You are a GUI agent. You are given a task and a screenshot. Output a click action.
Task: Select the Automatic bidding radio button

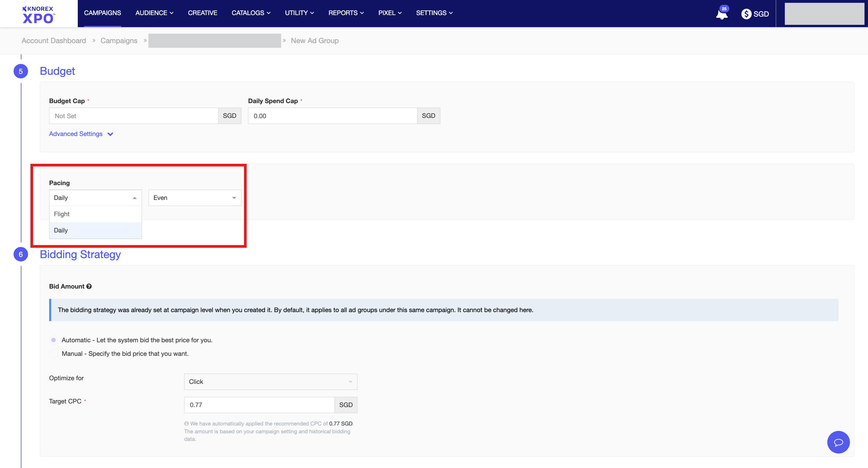(54, 340)
